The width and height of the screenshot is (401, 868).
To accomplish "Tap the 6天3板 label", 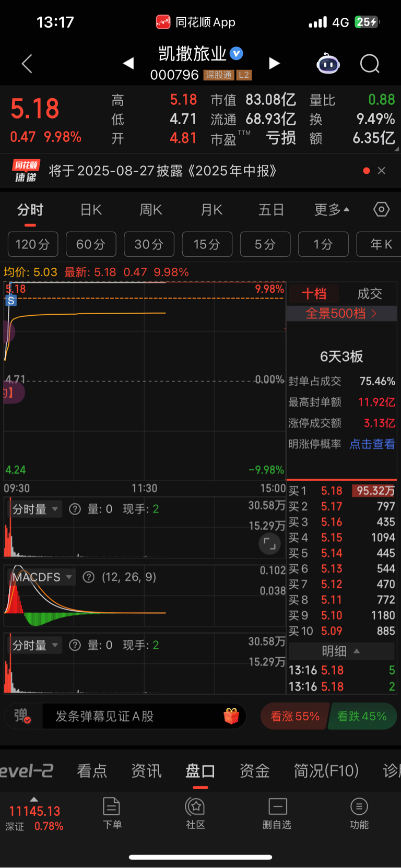I will [341, 356].
